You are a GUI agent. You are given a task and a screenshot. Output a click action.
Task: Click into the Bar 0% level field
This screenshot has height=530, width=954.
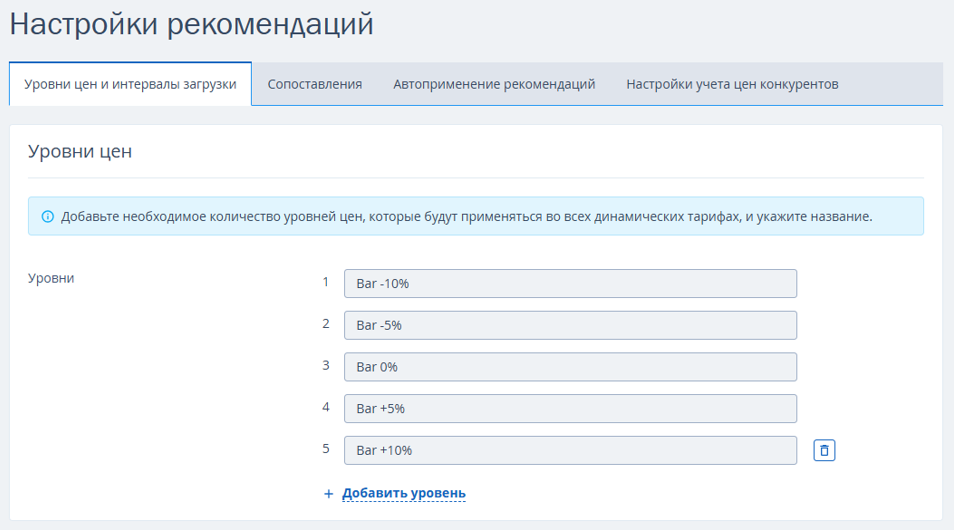(570, 367)
